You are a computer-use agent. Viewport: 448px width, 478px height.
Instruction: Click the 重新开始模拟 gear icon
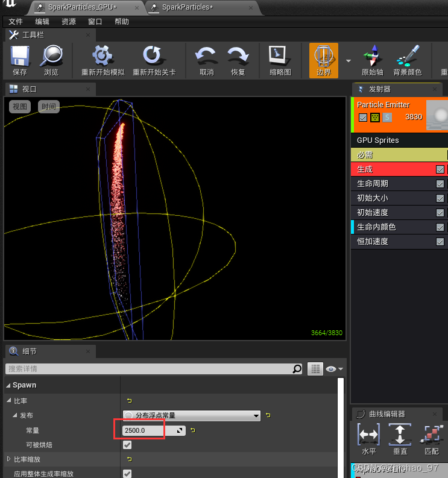click(103, 55)
